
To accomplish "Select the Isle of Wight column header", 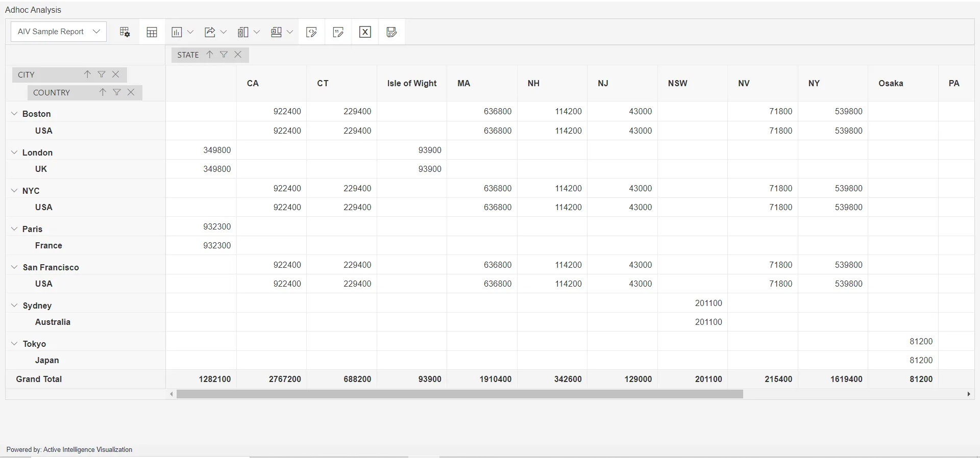I will point(412,83).
